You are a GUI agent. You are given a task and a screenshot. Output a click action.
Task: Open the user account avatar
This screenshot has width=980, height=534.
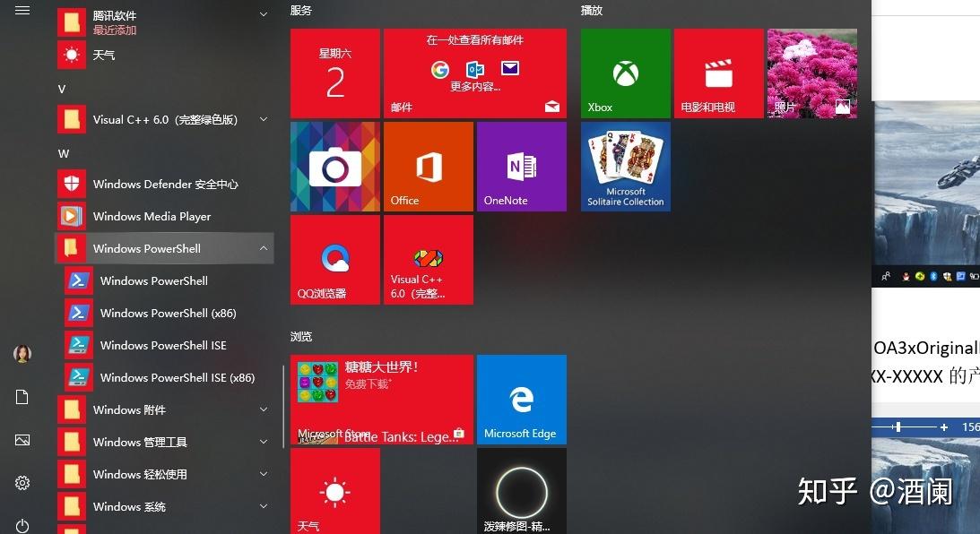pyautogui.click(x=22, y=354)
